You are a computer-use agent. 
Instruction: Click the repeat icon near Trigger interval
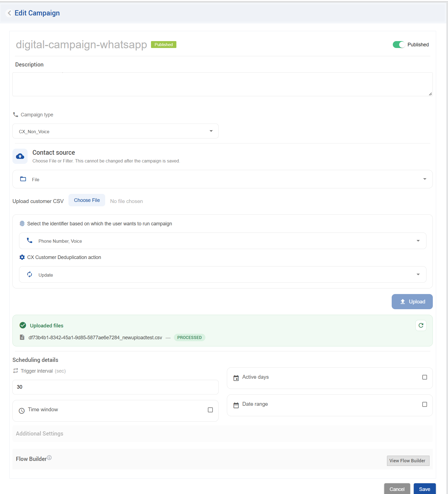(15, 371)
